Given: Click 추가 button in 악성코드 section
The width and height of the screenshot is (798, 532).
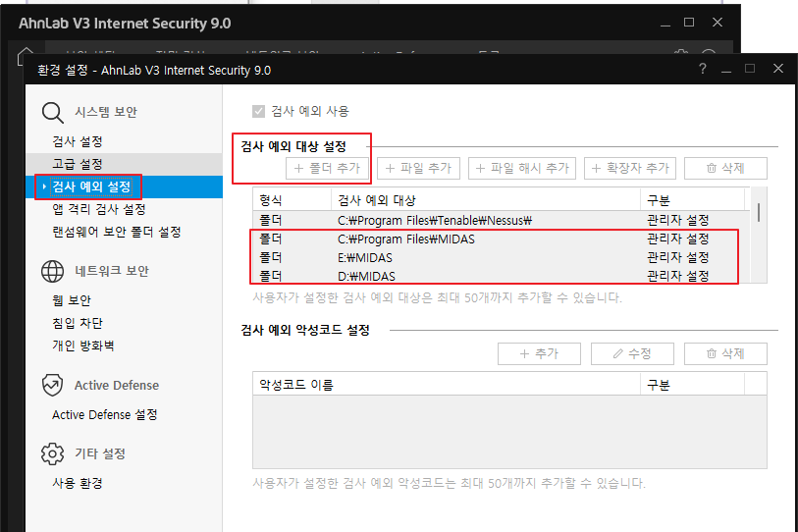Looking at the screenshot, I should (539, 353).
